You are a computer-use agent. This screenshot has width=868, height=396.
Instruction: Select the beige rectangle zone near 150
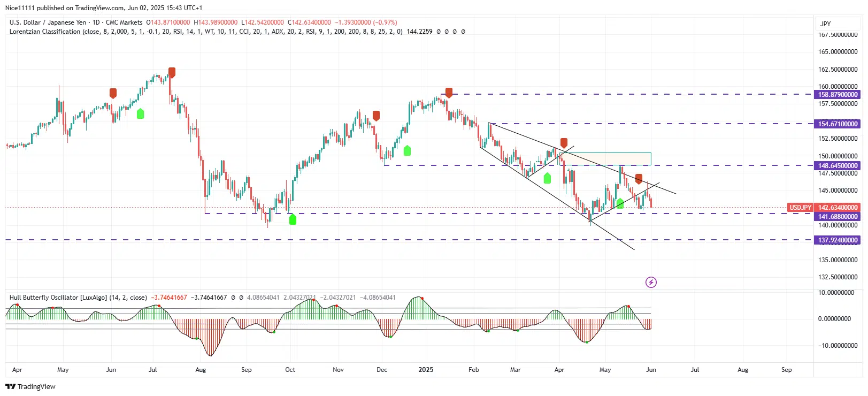point(607,159)
